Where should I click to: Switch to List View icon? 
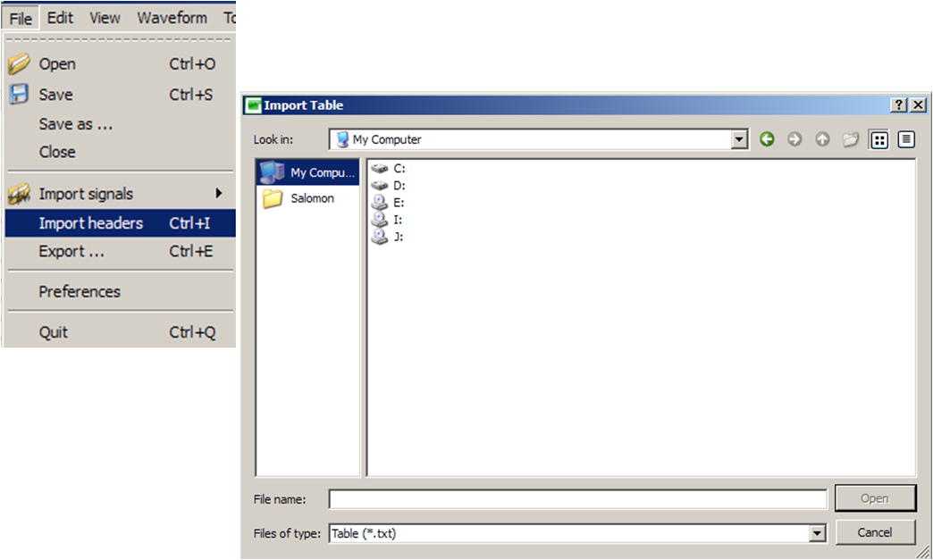(x=879, y=139)
